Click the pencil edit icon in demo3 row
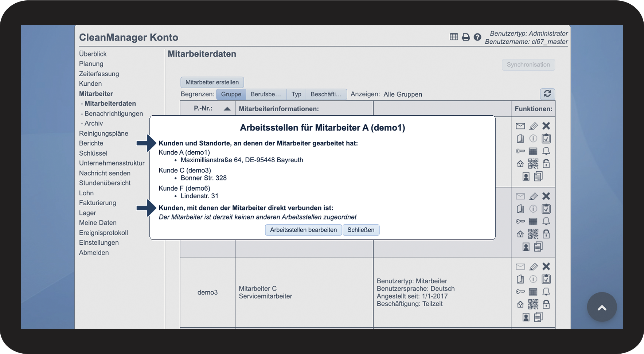 [x=533, y=267]
